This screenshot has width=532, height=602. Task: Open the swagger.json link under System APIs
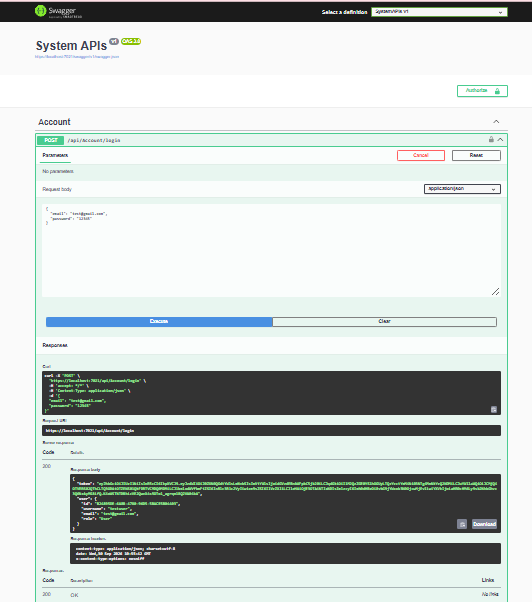click(77, 57)
